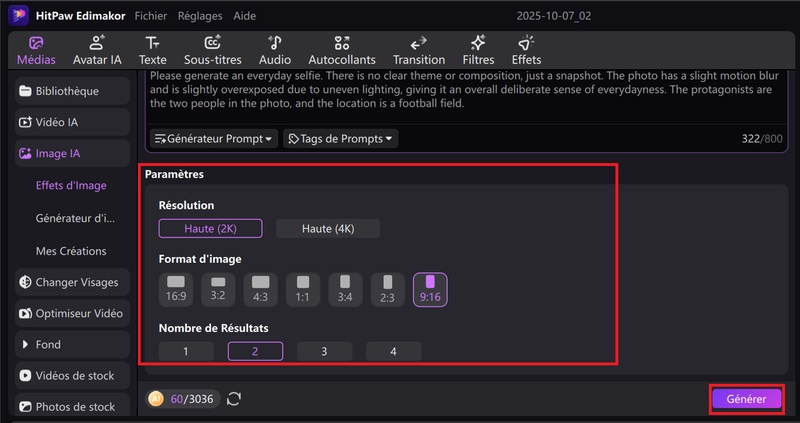This screenshot has height=423, width=800.
Task: Set number of results to 4
Action: tap(393, 351)
